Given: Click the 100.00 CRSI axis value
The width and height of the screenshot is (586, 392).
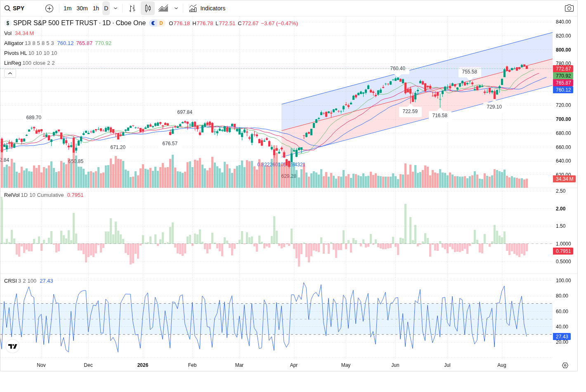Looking at the screenshot, I should pos(563,281).
